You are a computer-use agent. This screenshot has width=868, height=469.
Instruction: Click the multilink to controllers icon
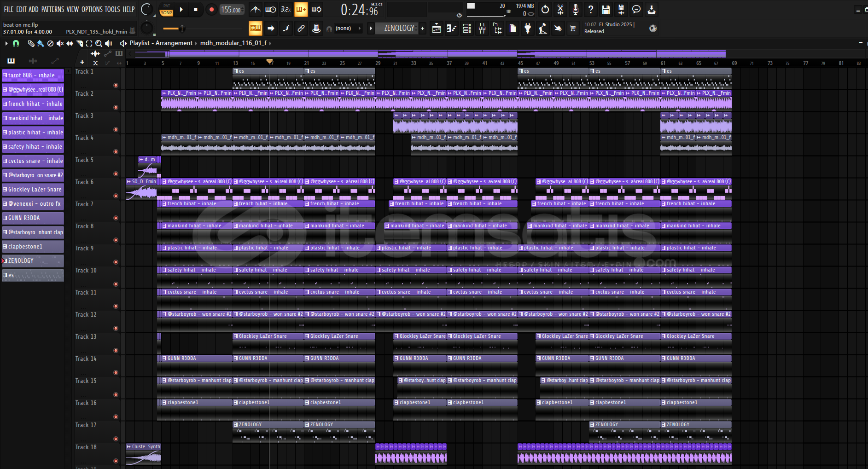tap(301, 28)
